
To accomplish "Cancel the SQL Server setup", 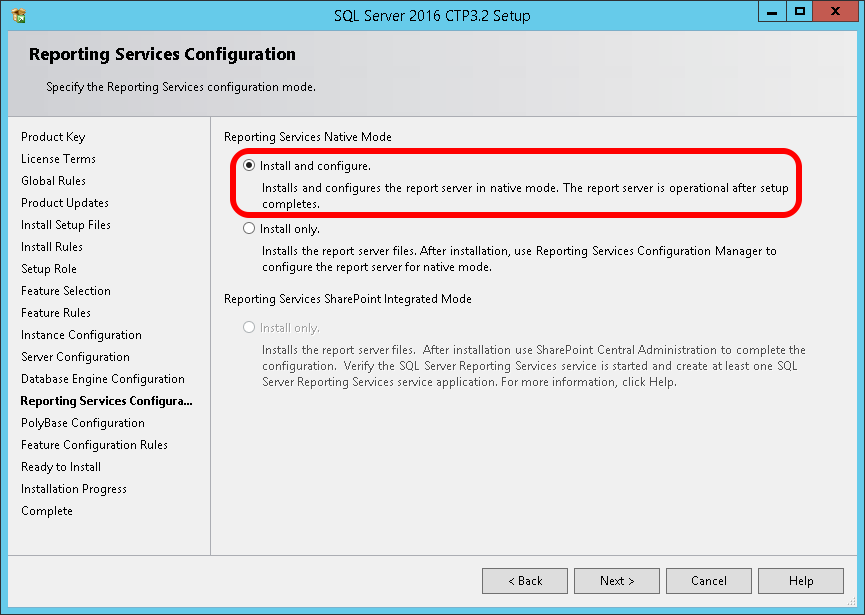I will tap(709, 581).
